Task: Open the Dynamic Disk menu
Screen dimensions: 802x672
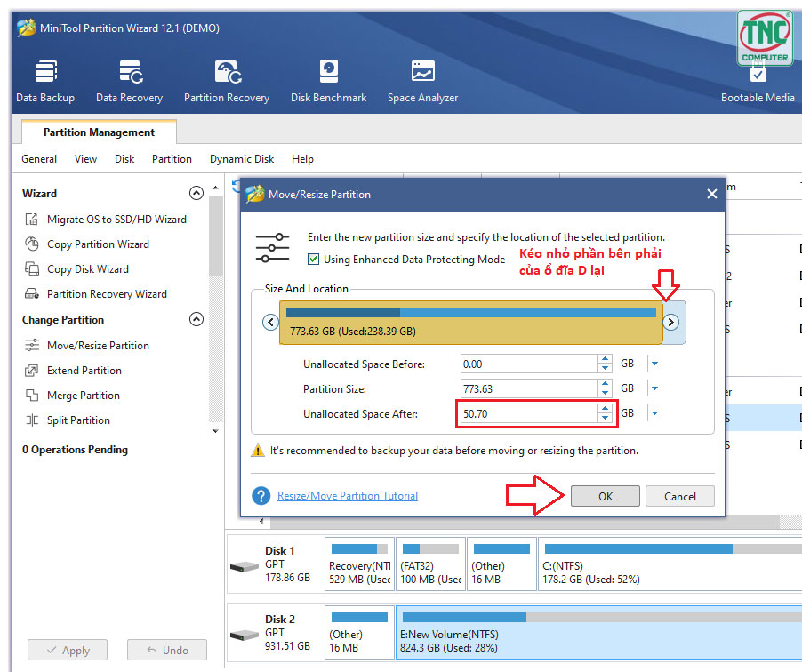Action: (x=242, y=159)
